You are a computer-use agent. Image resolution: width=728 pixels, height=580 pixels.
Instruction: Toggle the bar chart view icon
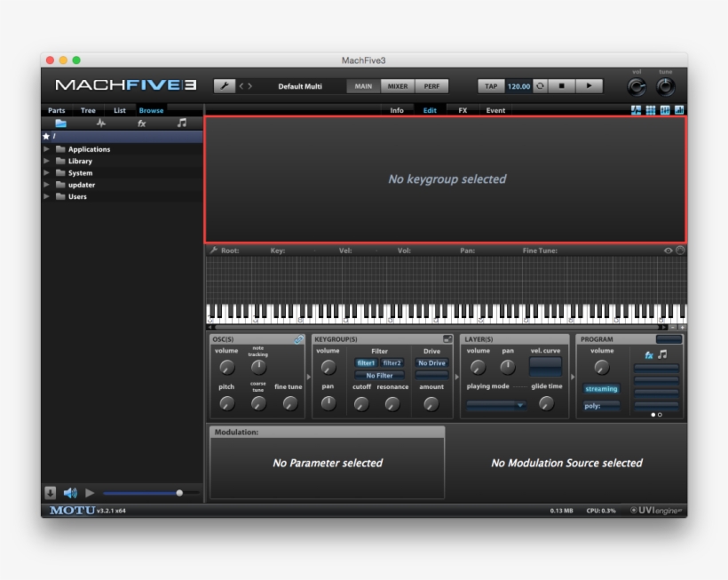click(x=679, y=110)
